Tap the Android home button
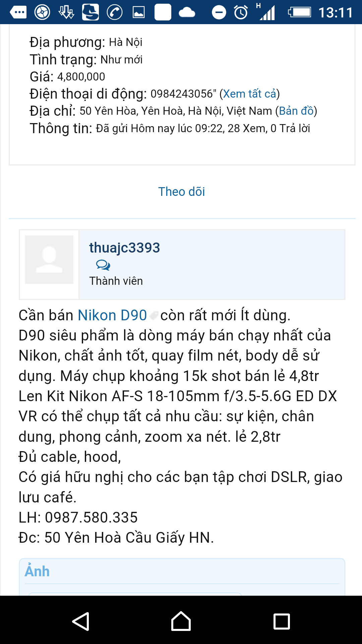This screenshot has width=362, height=644. pyautogui.click(x=181, y=621)
